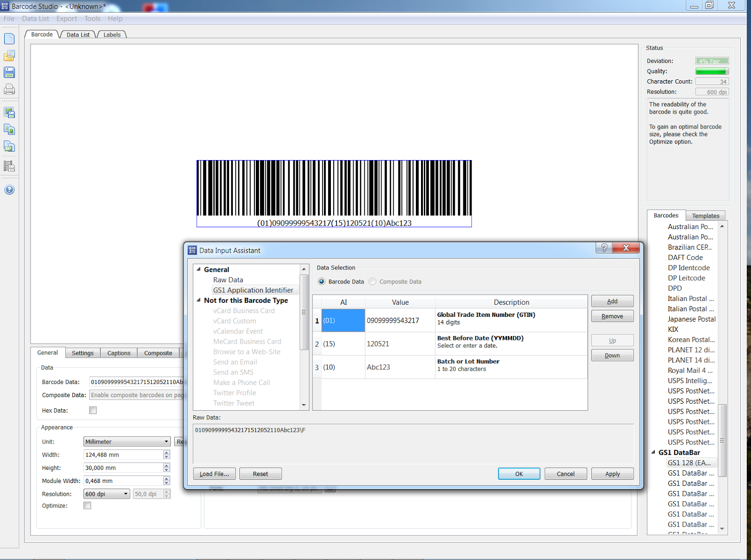Open the Captions tab
The width and height of the screenshot is (751, 560).
tap(119, 353)
